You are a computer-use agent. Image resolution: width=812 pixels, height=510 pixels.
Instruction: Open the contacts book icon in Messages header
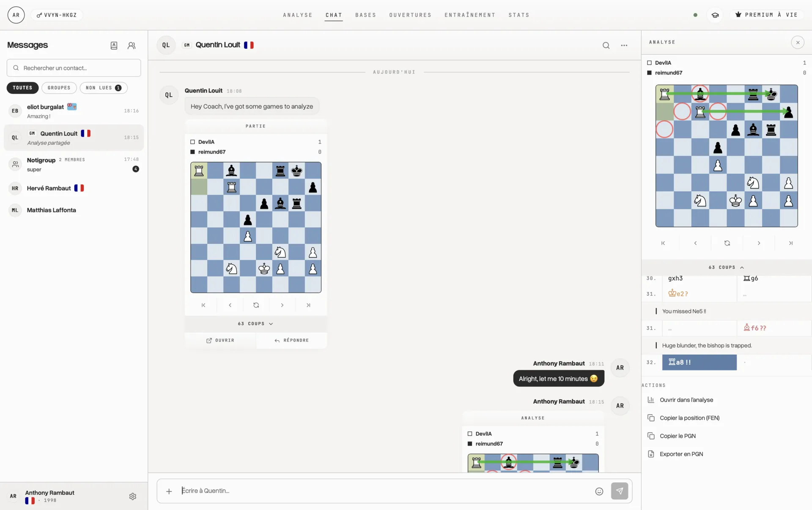pos(114,45)
